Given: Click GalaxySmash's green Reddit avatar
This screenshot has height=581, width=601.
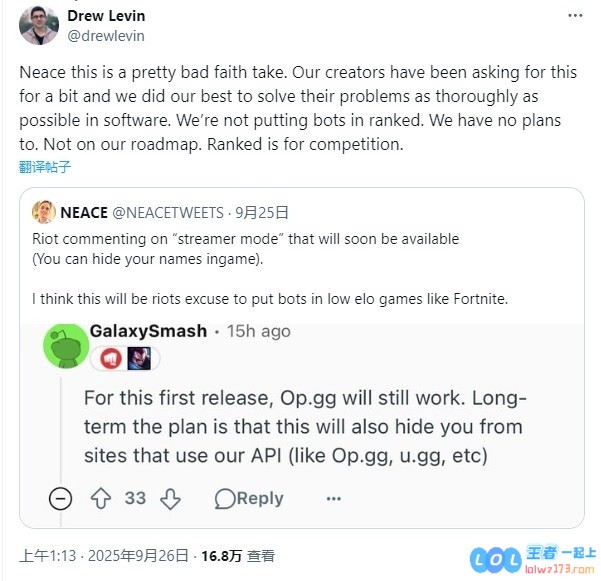Looking at the screenshot, I should 64,345.
